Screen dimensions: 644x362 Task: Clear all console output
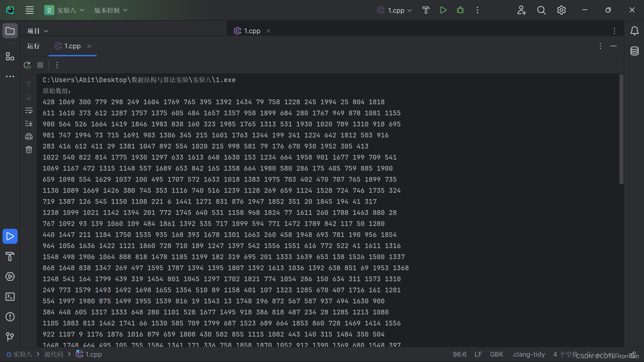point(29,149)
